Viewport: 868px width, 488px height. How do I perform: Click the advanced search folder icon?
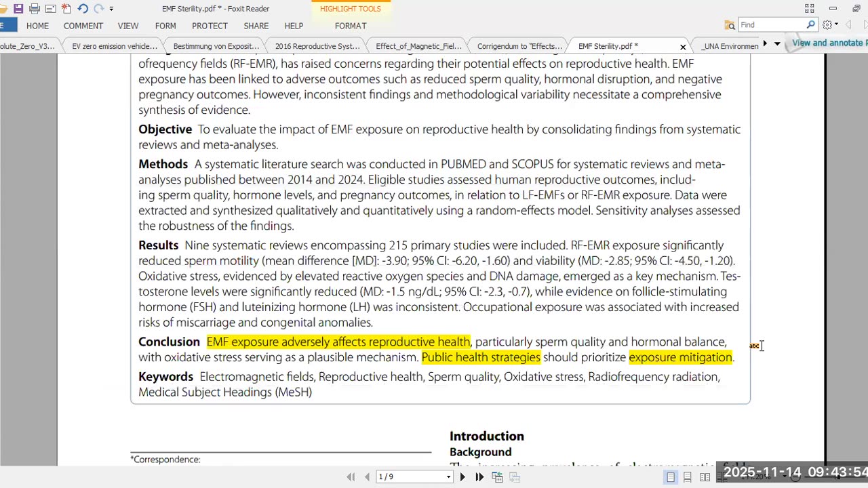[730, 25]
